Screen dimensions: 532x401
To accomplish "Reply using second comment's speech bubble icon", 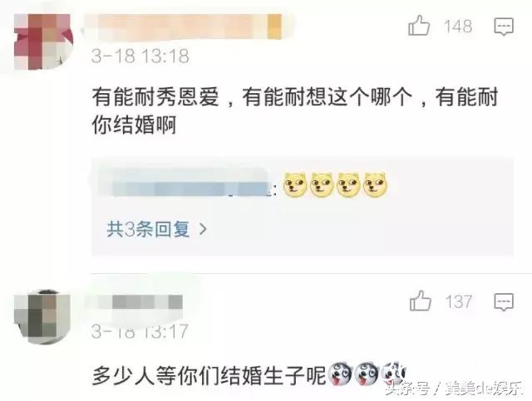I will 504,302.
